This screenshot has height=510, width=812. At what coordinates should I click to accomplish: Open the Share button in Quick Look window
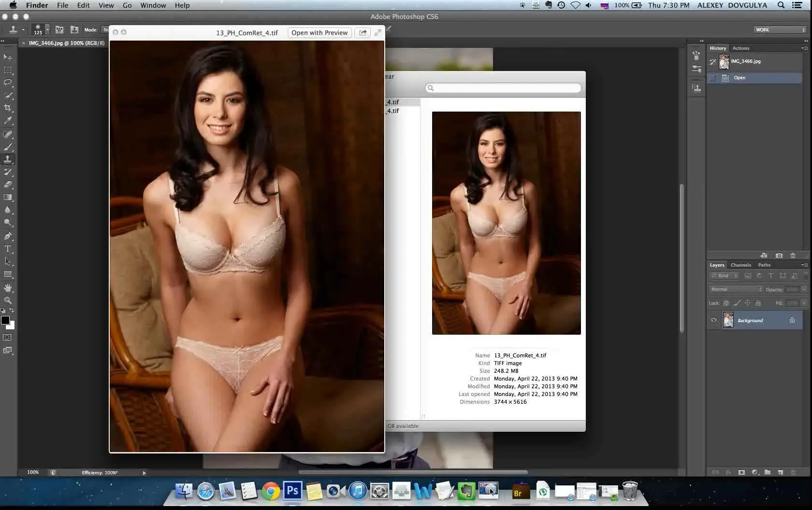362,32
